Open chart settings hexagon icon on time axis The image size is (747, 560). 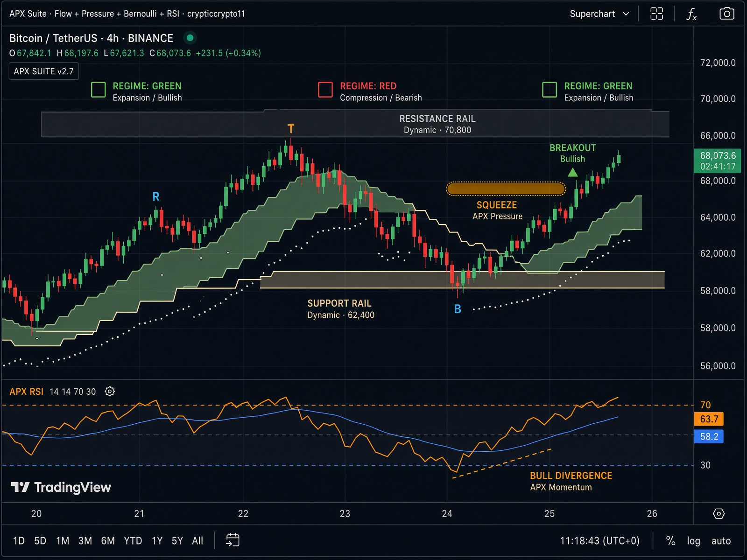tap(719, 514)
